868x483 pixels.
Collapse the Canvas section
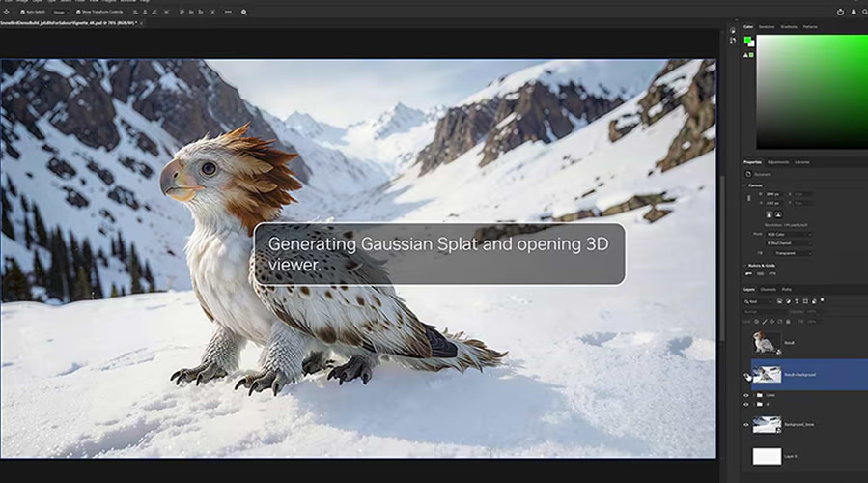tap(745, 185)
